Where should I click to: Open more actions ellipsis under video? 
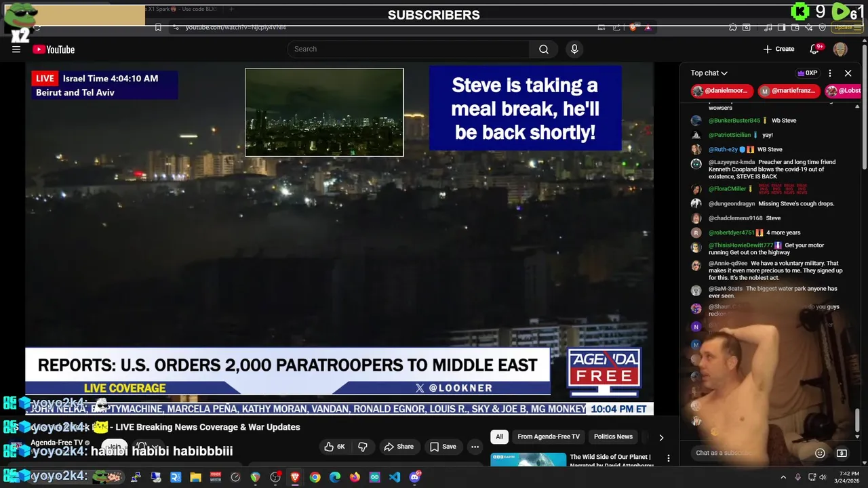click(475, 447)
